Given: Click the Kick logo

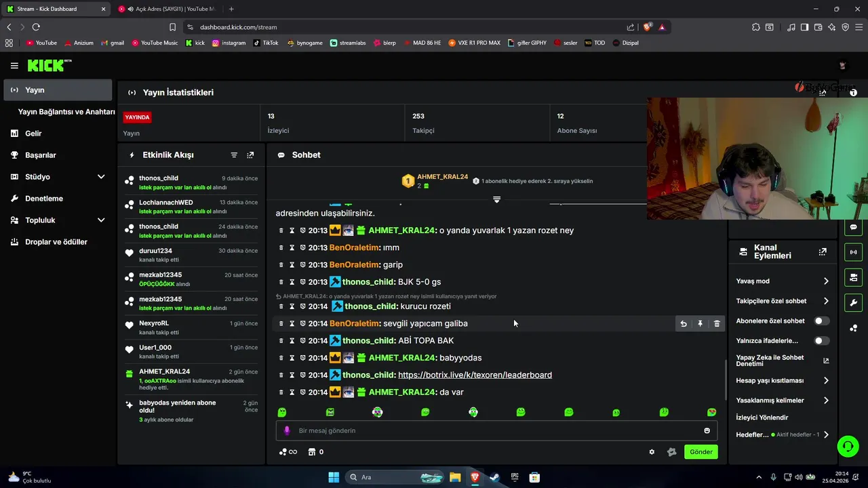Looking at the screenshot, I should (49, 66).
